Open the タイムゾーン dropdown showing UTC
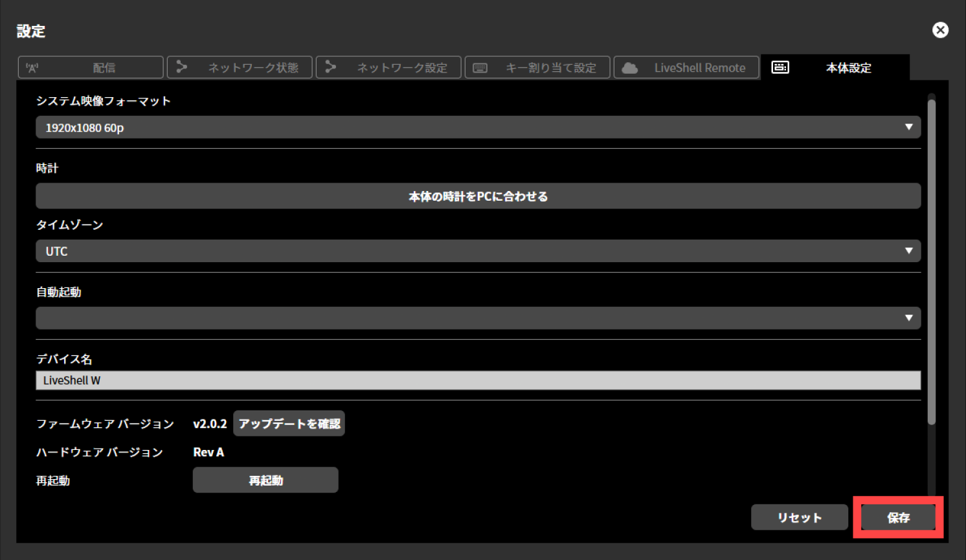This screenshot has width=966, height=560. (x=478, y=251)
